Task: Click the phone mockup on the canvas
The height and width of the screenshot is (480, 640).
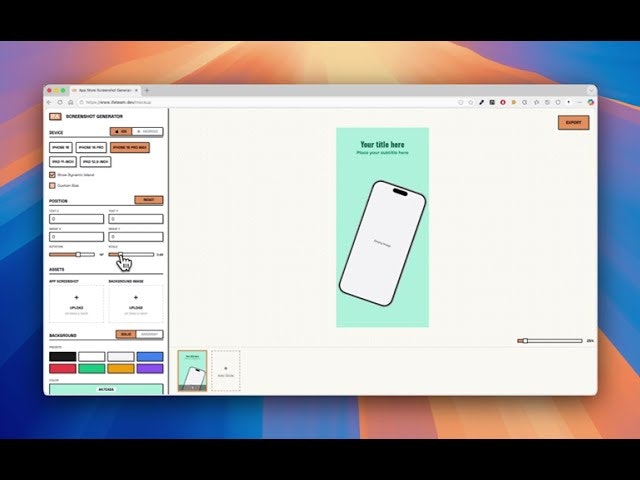Action: [x=382, y=243]
